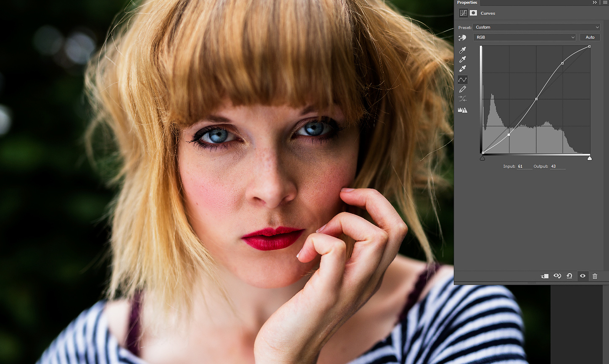Click the smooth curve values icon
The width and height of the screenshot is (609, 364).
[x=463, y=99]
